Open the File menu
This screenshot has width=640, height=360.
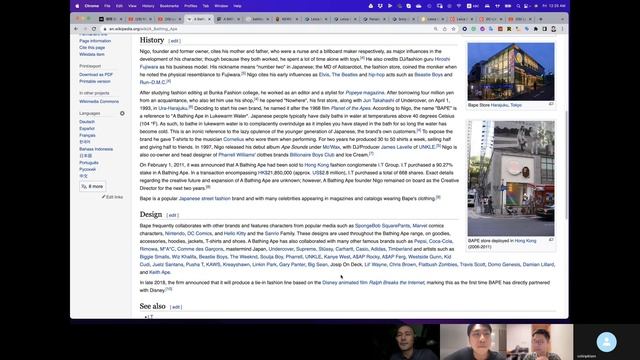tap(107, 6)
